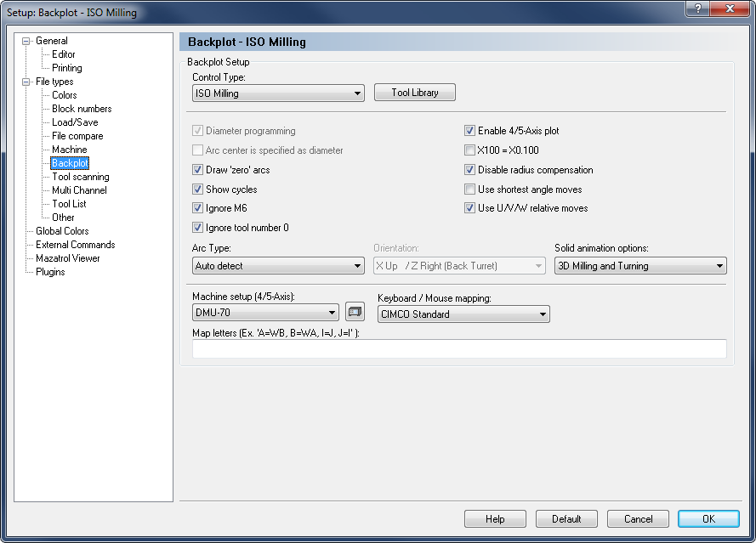Open the Arc Type Auto detect dropdown
756x543 pixels.
coord(278,265)
